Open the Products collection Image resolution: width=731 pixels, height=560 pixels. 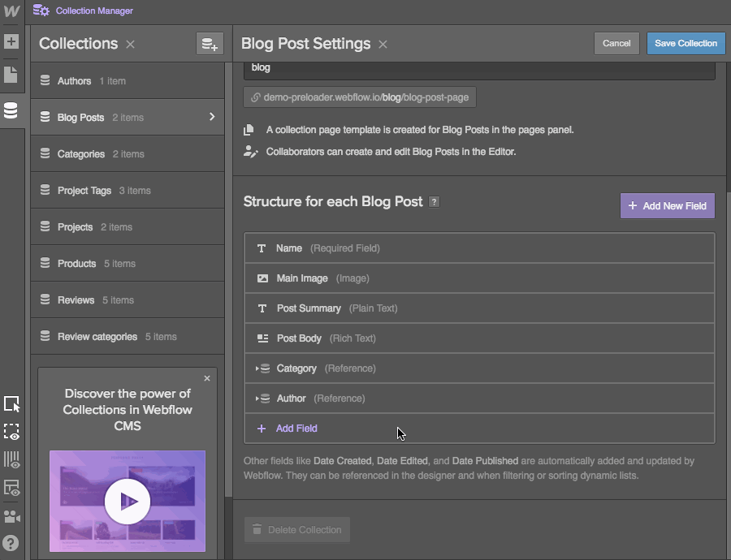click(128, 264)
